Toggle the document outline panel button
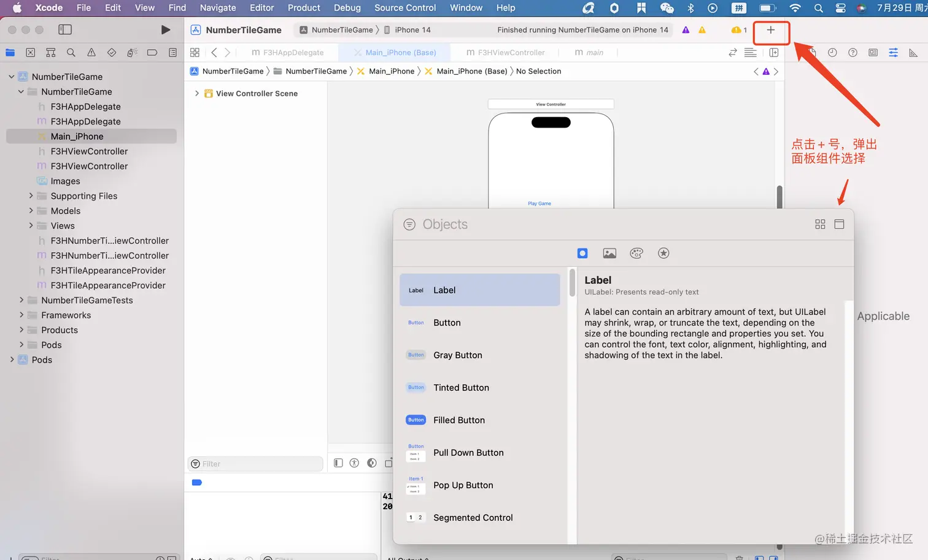The image size is (928, 560). click(x=338, y=463)
